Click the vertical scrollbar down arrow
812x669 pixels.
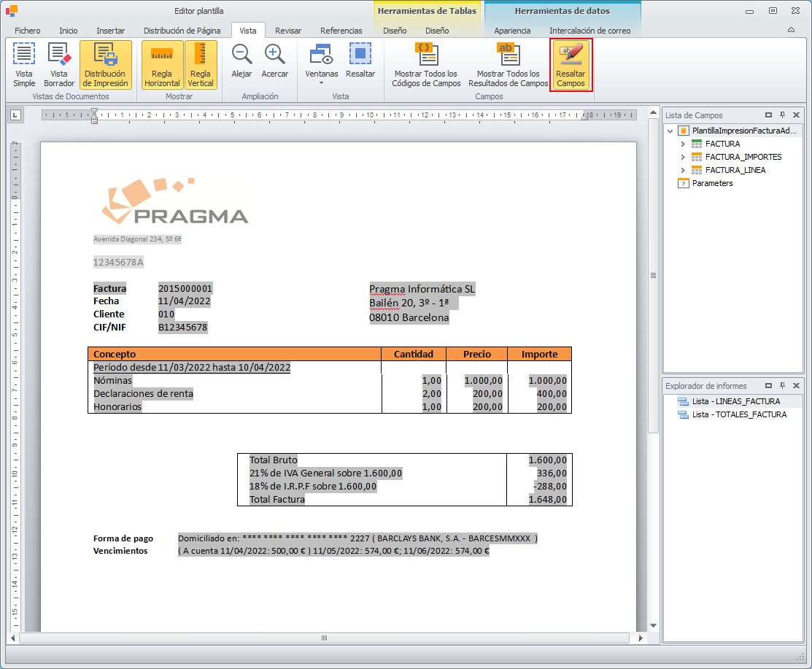coord(653,625)
